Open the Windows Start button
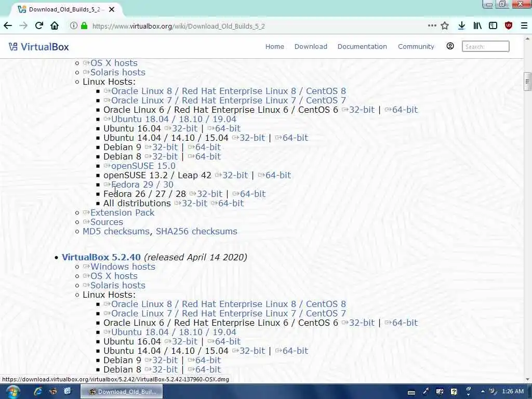The width and height of the screenshot is (532, 399). [13, 392]
